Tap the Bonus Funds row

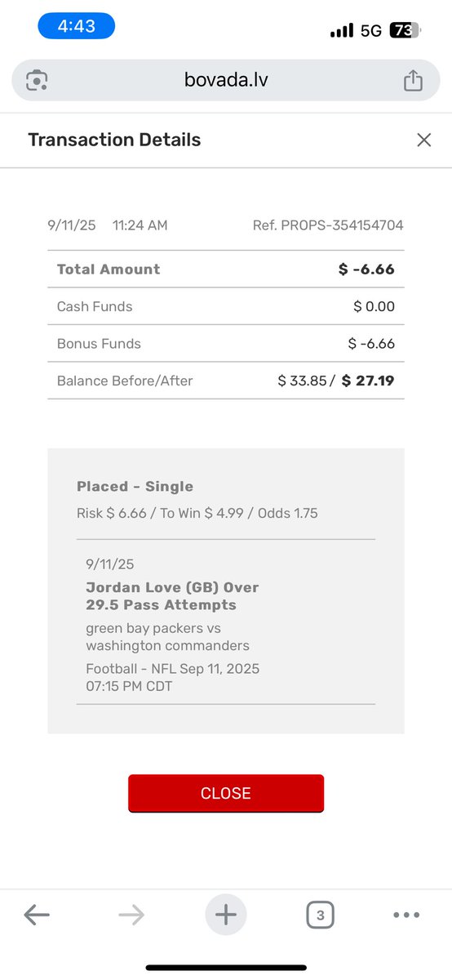[x=226, y=344]
